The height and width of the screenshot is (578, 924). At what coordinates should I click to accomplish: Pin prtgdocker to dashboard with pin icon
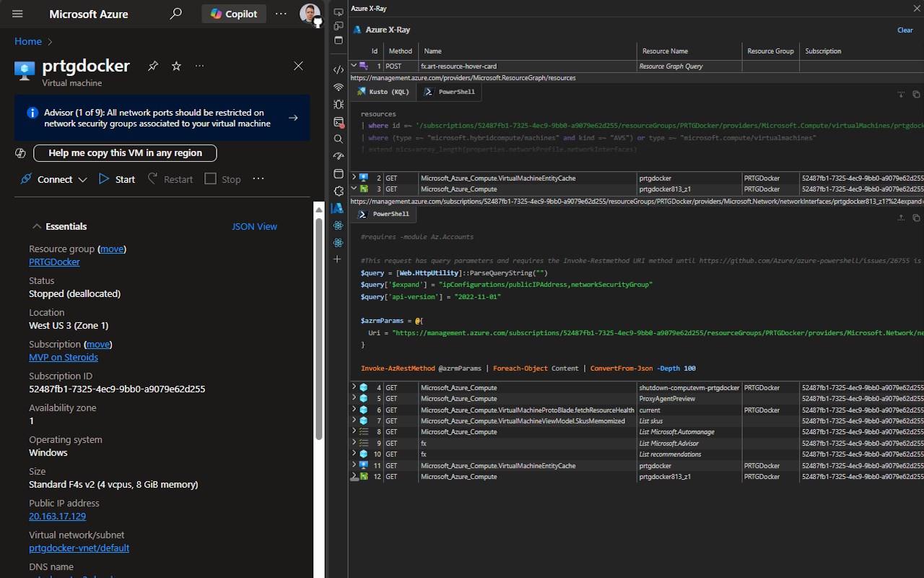pos(153,66)
